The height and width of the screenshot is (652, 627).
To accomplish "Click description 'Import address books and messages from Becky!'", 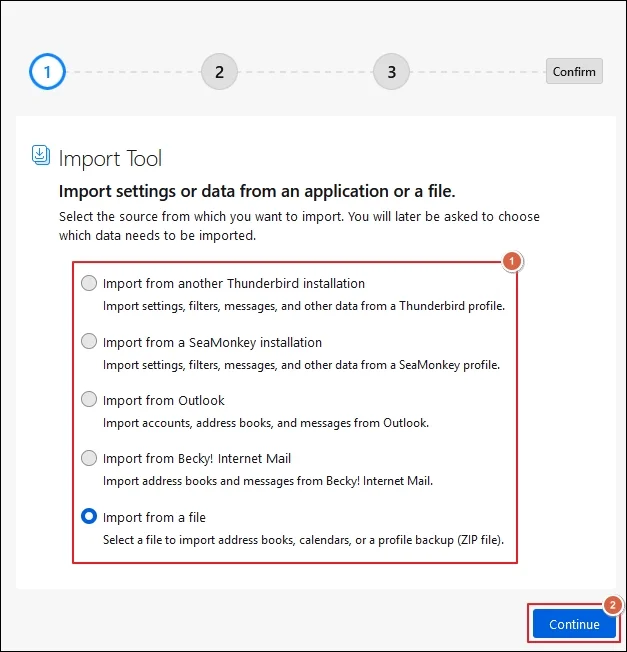I will click(268, 481).
